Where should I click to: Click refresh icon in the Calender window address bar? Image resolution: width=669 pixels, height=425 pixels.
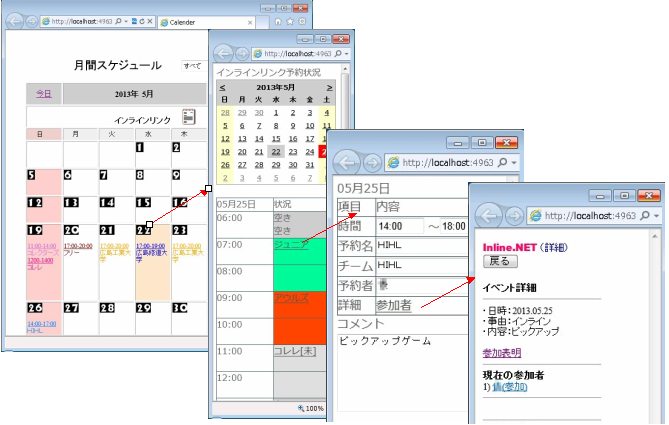pyautogui.click(x=142, y=21)
